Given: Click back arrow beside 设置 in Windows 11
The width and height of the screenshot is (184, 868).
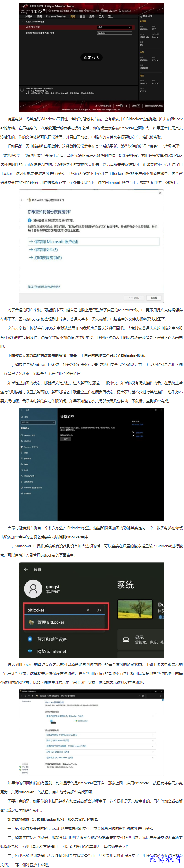Looking at the screenshot, I should tap(26, 569).
